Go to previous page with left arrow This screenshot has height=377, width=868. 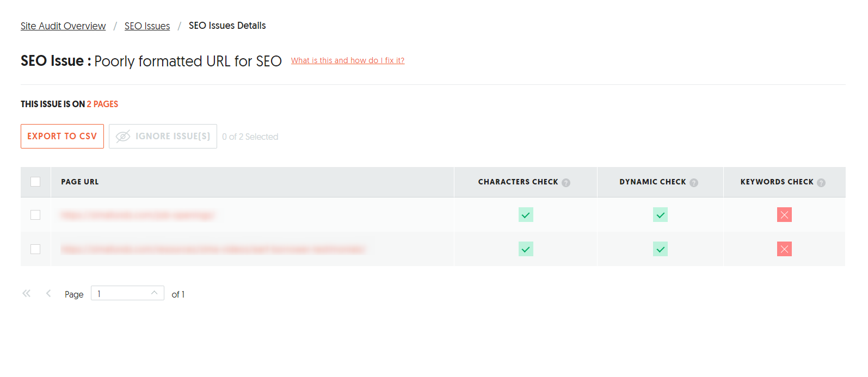pyautogui.click(x=48, y=294)
